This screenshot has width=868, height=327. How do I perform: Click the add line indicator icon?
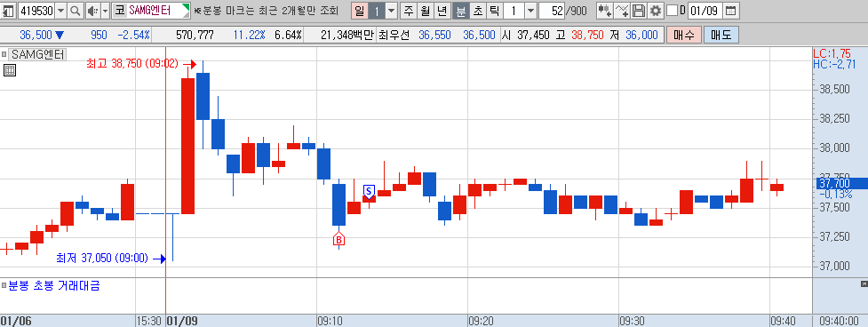click(623, 11)
